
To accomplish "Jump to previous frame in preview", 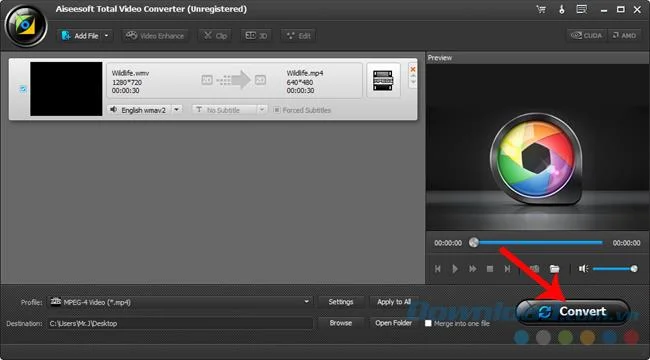I will (x=437, y=269).
